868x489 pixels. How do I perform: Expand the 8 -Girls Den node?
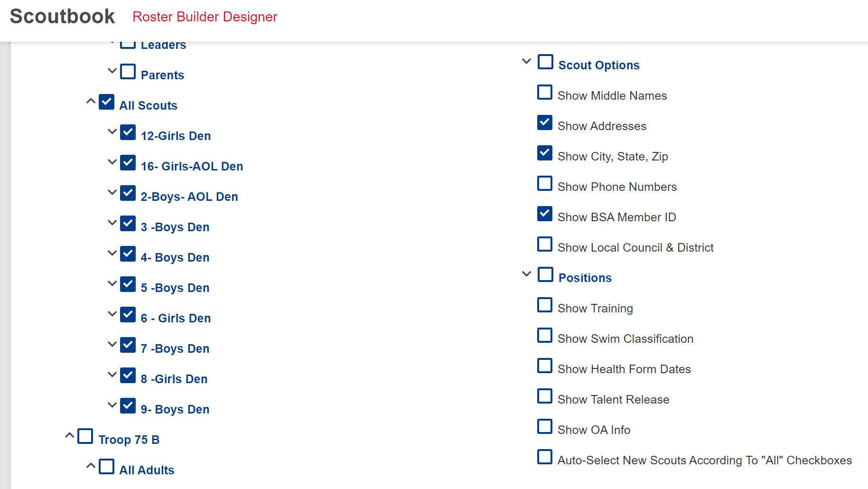pyautogui.click(x=112, y=375)
